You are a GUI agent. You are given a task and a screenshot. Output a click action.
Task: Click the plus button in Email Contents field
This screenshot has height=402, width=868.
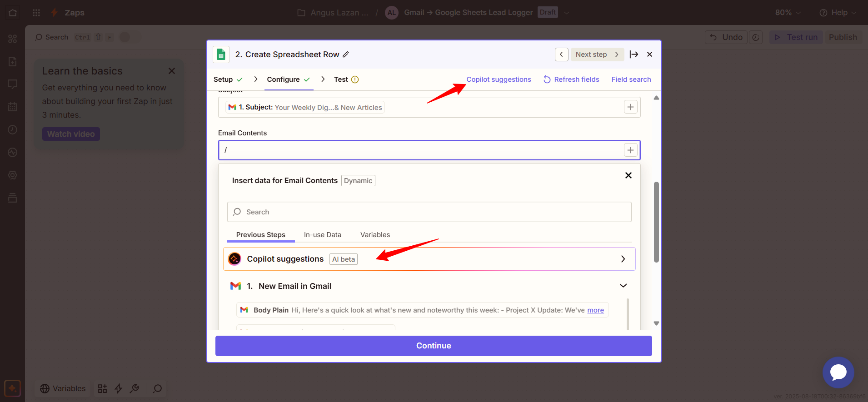point(630,150)
